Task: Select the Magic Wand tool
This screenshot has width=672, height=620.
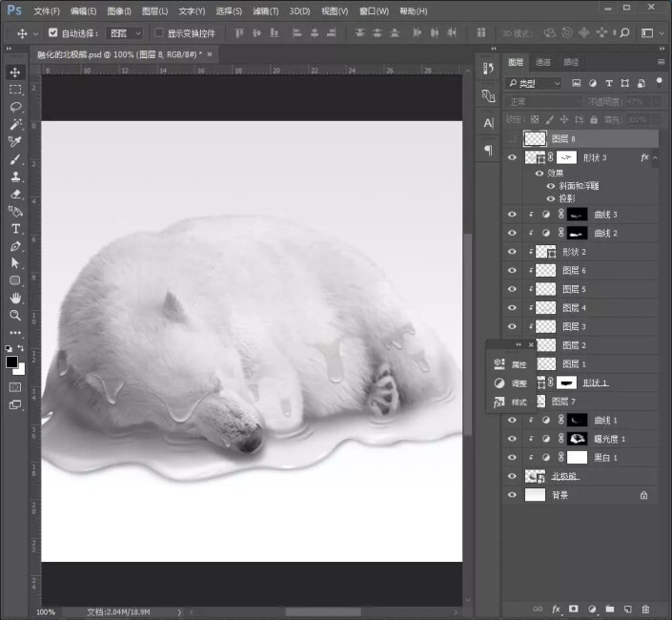Action: pyautogui.click(x=15, y=124)
